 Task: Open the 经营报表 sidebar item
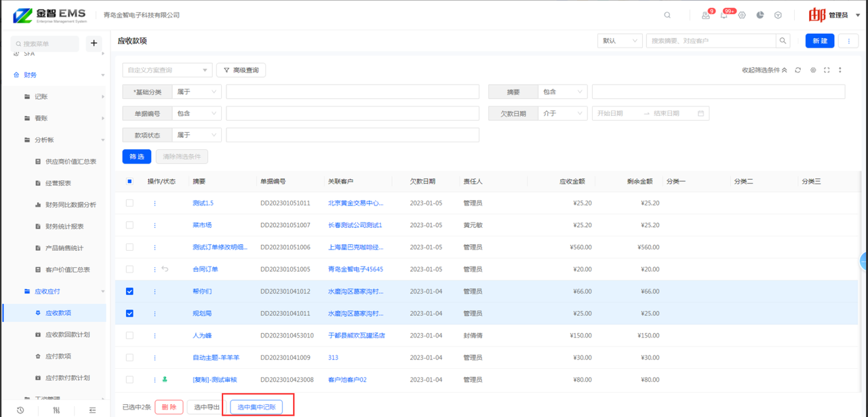58,183
